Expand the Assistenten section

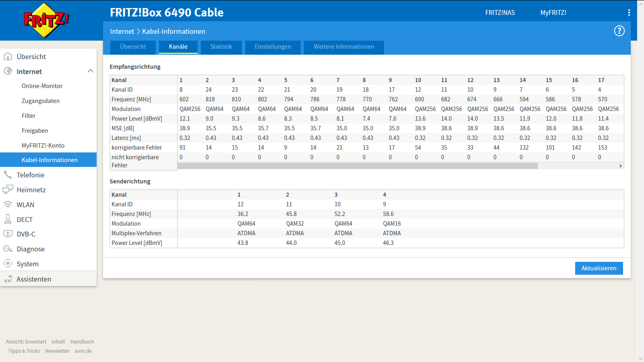[34, 279]
